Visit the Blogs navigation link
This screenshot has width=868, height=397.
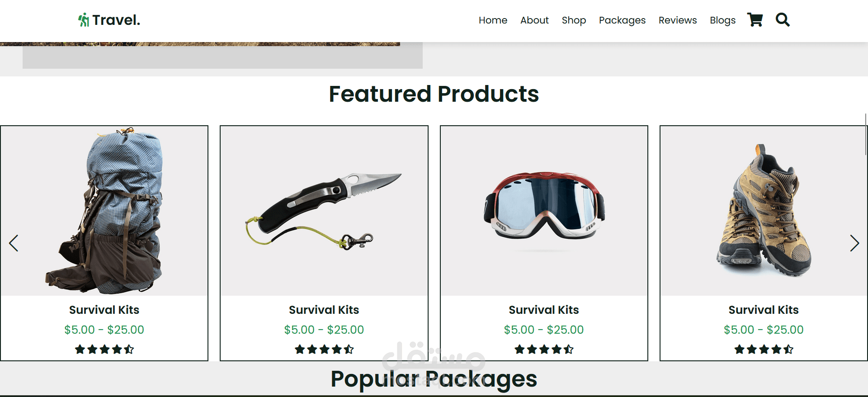coord(722,20)
